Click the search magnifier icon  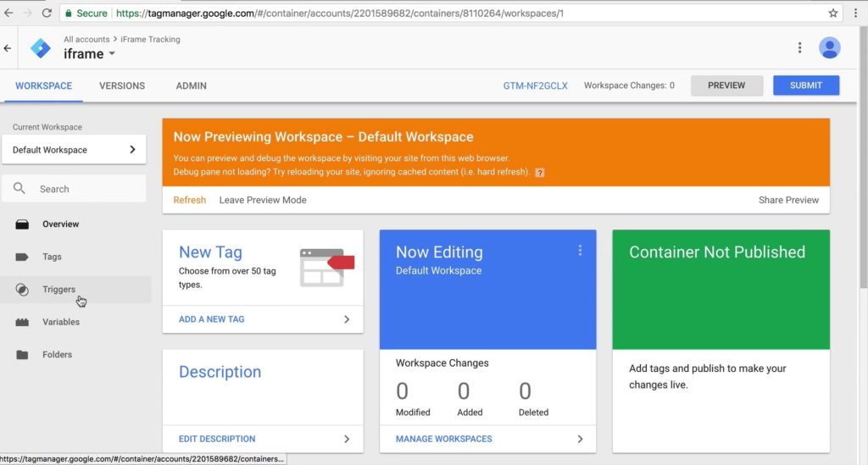(x=19, y=189)
